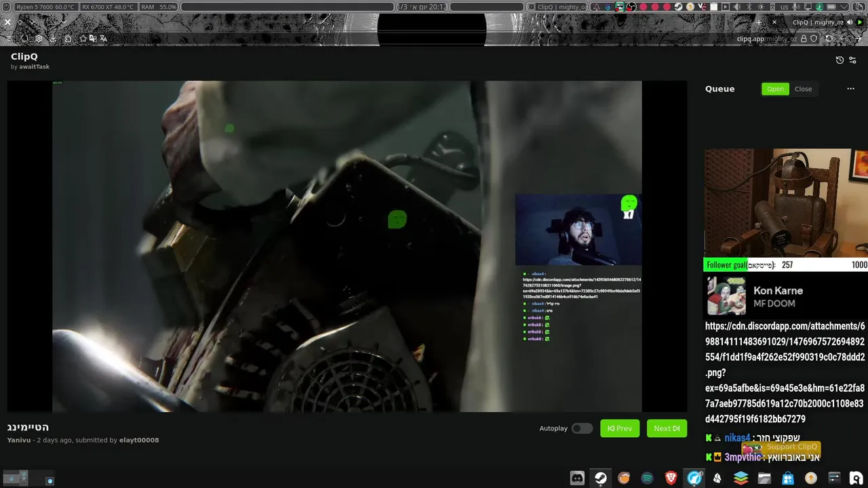Click the volume speaker tray icon
The image size is (868, 488).
(736, 7)
